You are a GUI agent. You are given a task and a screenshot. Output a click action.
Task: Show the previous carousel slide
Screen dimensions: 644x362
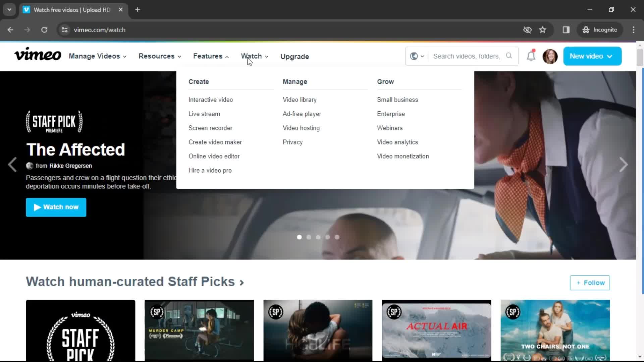(12, 165)
